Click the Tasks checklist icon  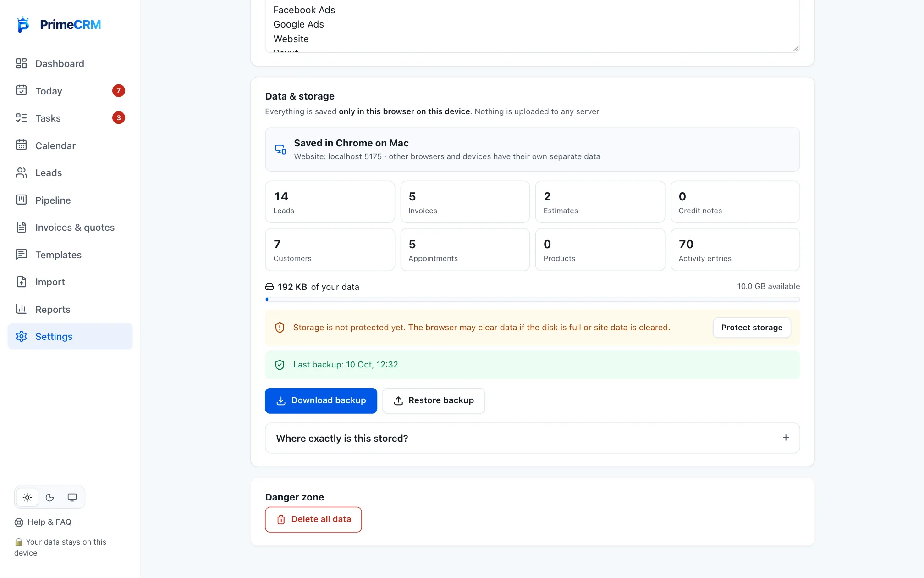click(x=22, y=118)
